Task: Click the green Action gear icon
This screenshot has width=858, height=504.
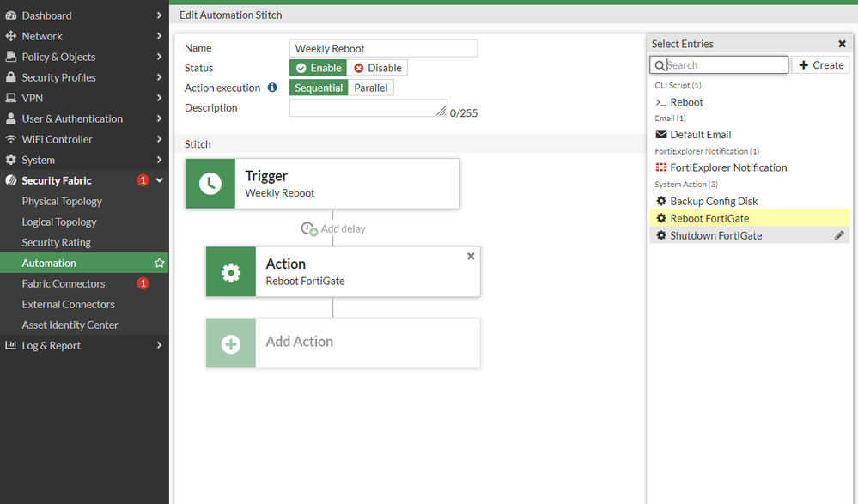Action: (231, 272)
